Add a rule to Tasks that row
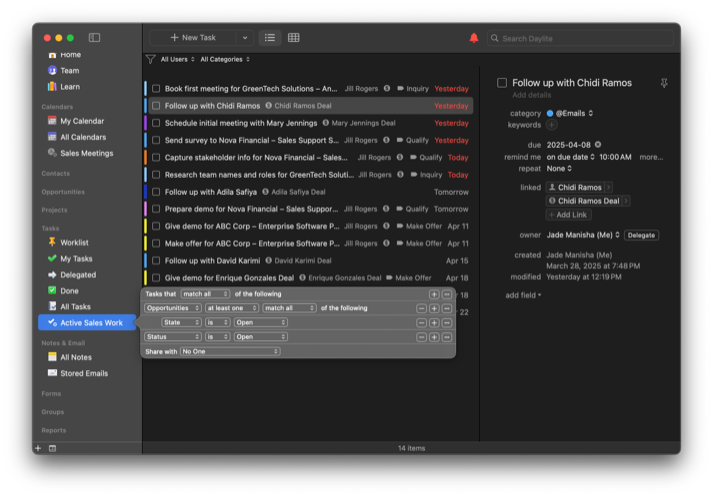The height and width of the screenshot is (498, 713). pos(434,294)
